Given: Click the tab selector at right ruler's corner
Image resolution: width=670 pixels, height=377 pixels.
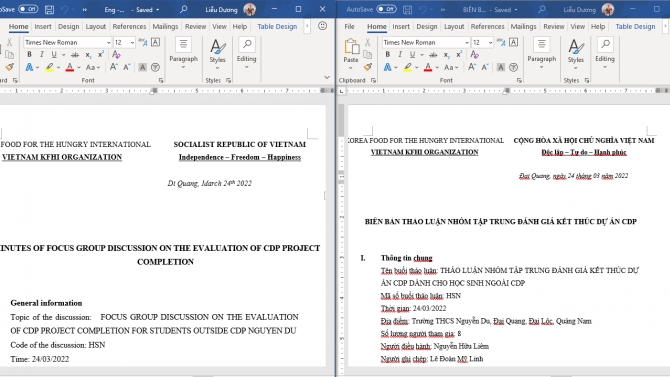Looking at the screenshot, I should click(x=341, y=91).
